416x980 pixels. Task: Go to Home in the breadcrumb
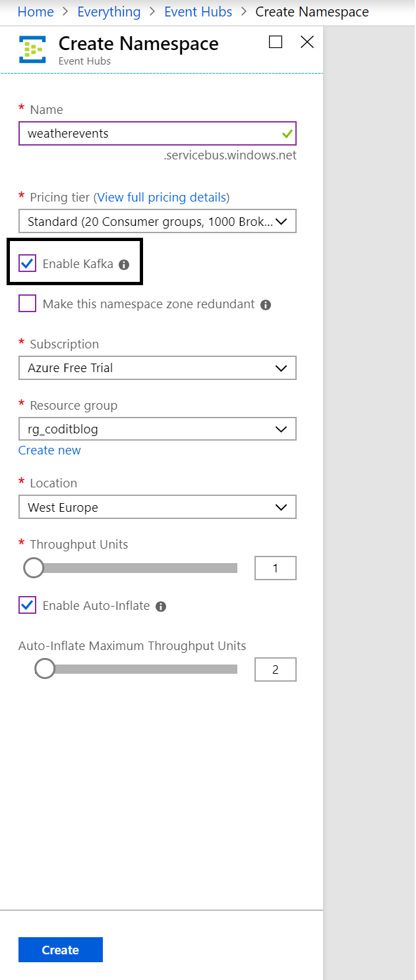[36, 12]
